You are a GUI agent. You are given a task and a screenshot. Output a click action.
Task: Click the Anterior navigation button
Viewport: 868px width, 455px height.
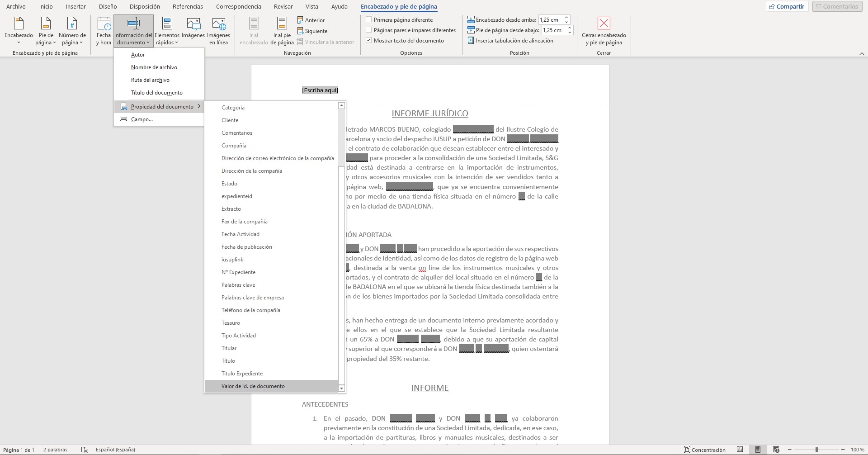(311, 20)
